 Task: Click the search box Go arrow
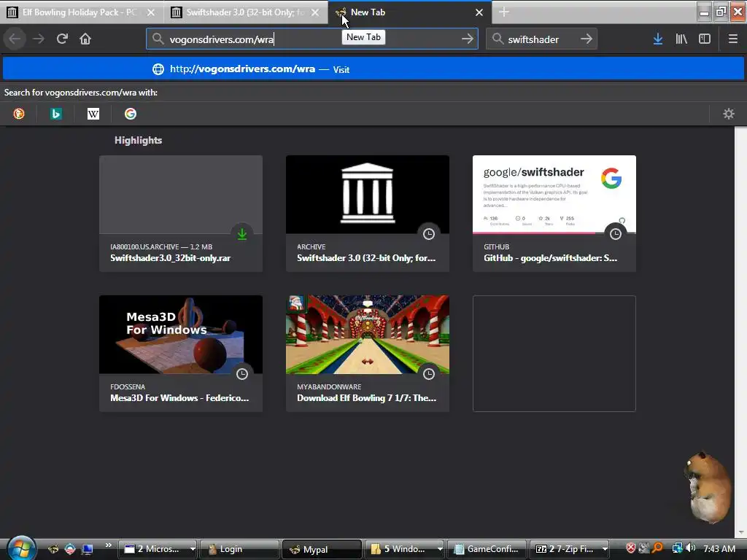click(x=587, y=39)
